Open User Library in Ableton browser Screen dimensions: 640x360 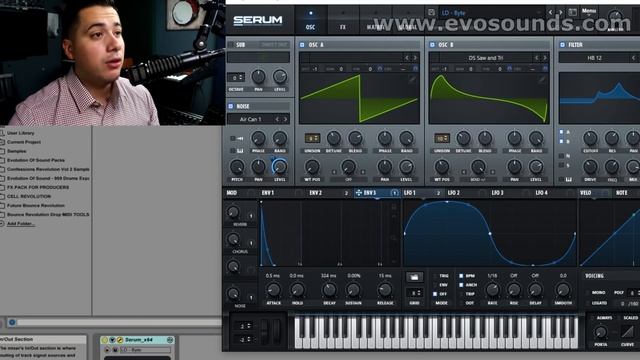pyautogui.click(x=20, y=133)
